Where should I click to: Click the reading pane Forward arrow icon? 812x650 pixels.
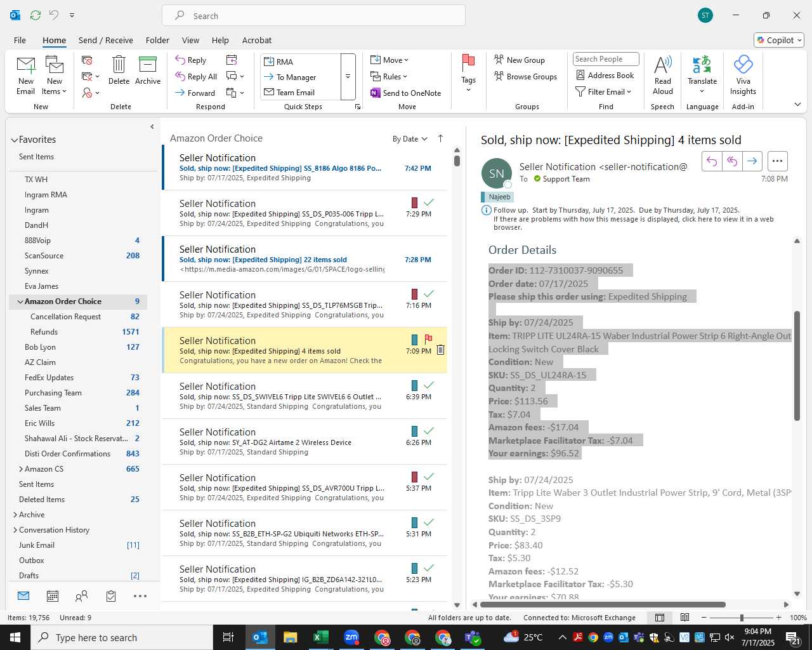[x=752, y=161]
